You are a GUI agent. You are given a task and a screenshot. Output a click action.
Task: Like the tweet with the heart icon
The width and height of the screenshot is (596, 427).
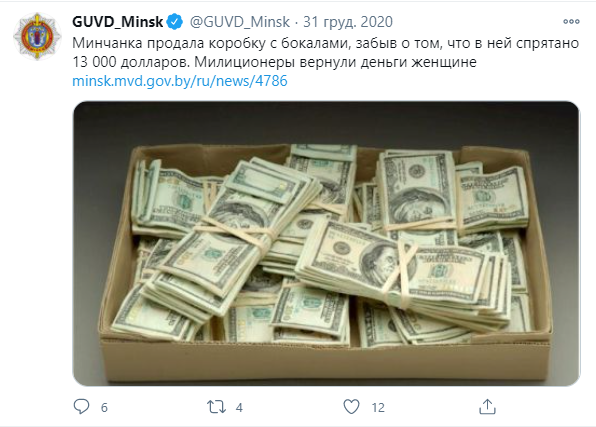coord(351,406)
